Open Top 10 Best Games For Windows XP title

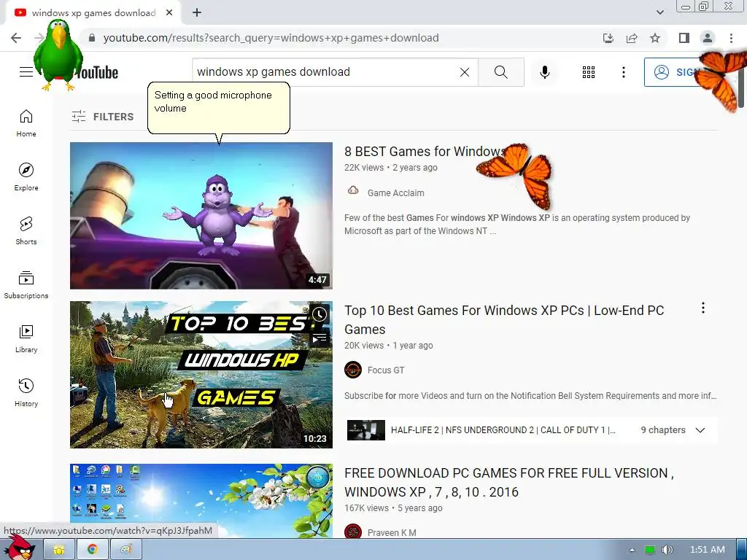[x=504, y=320]
